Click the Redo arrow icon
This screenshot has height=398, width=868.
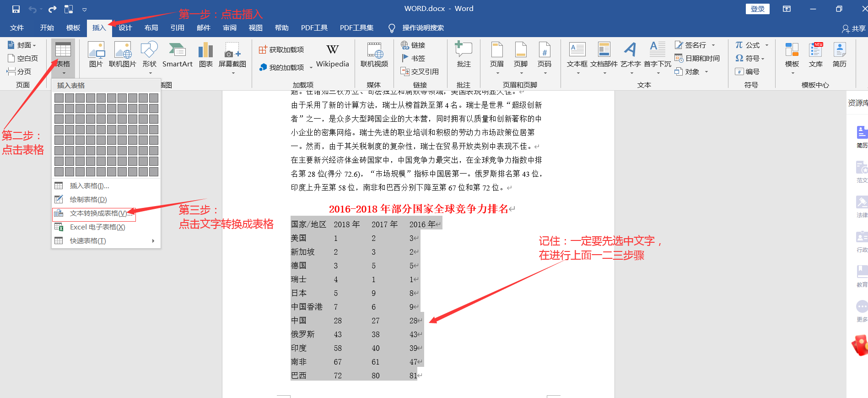coord(52,9)
